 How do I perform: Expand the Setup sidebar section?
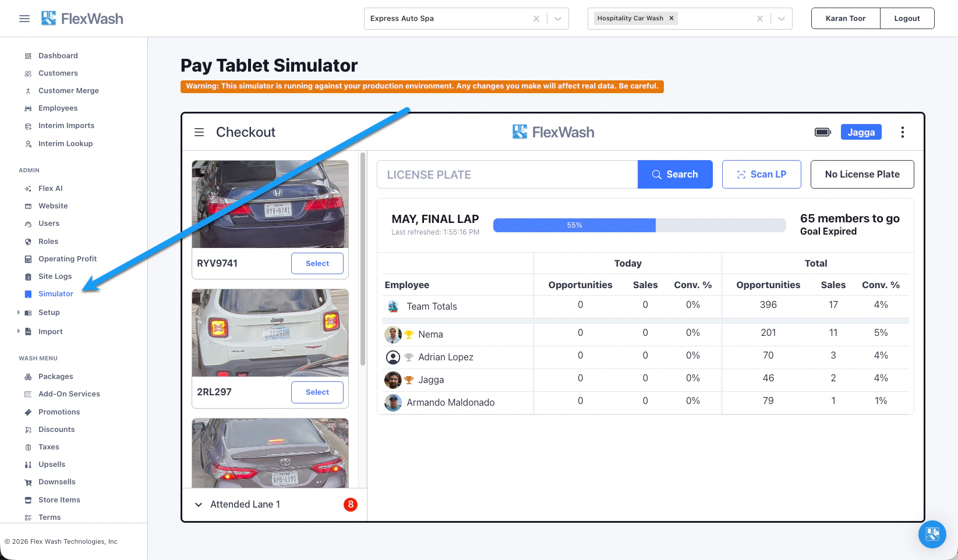(19, 313)
